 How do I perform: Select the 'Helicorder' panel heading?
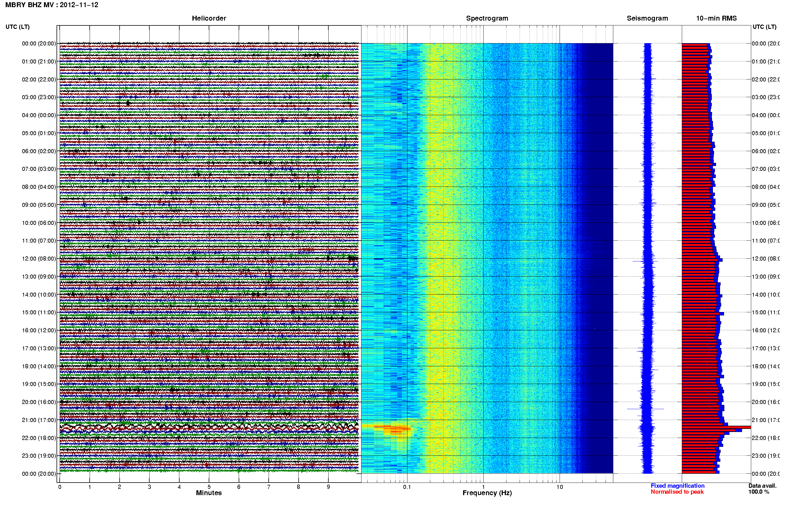[209, 19]
